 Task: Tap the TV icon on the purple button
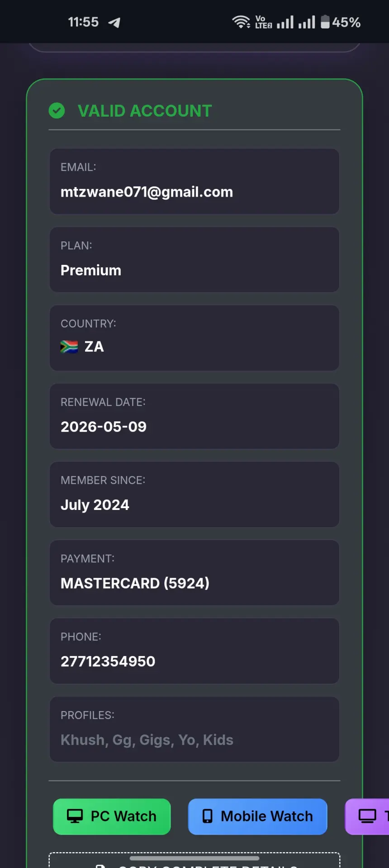[x=367, y=816]
